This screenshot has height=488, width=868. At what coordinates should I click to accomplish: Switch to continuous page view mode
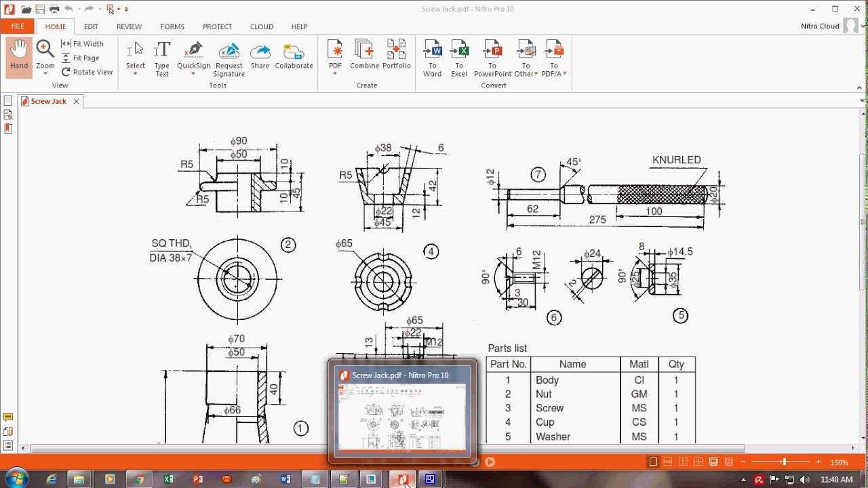click(x=668, y=462)
